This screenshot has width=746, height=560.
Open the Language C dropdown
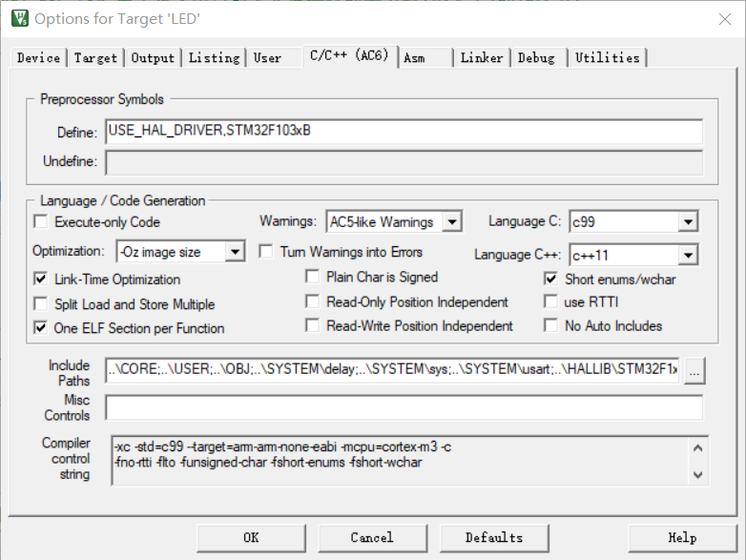point(688,221)
